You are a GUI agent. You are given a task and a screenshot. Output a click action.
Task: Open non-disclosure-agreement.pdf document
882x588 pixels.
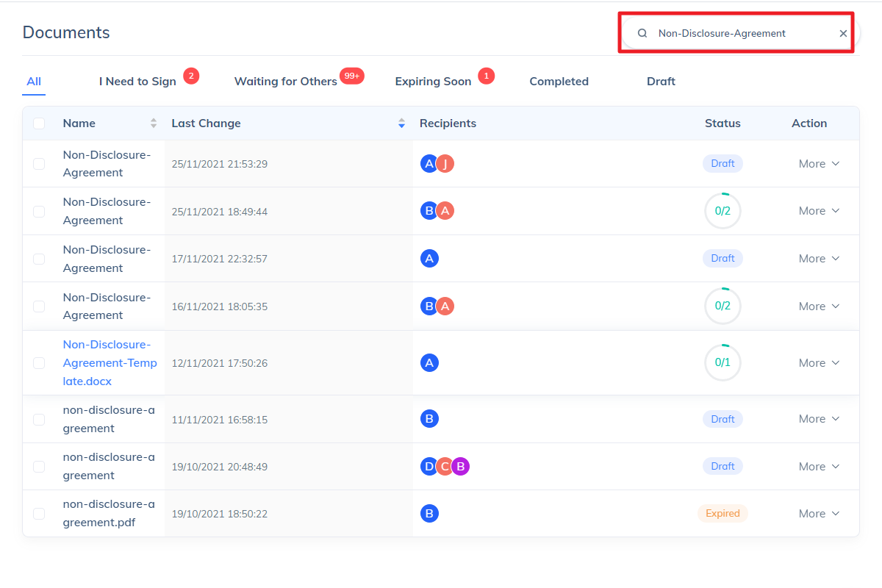[109, 514]
